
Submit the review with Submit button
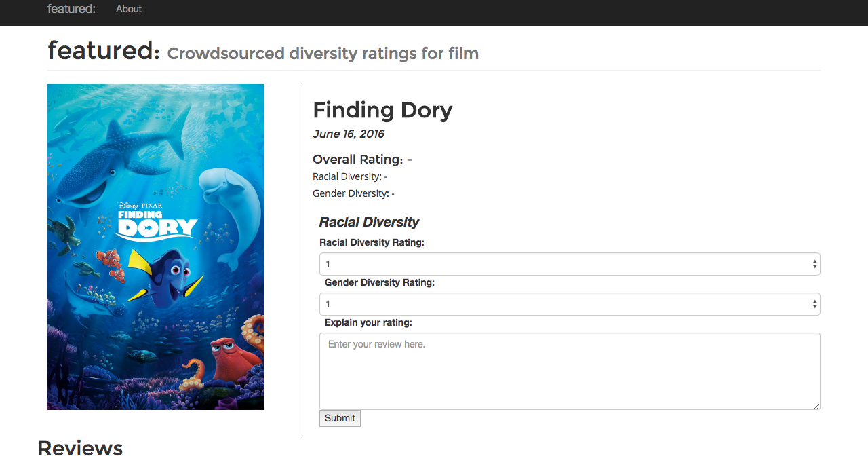[x=340, y=418]
